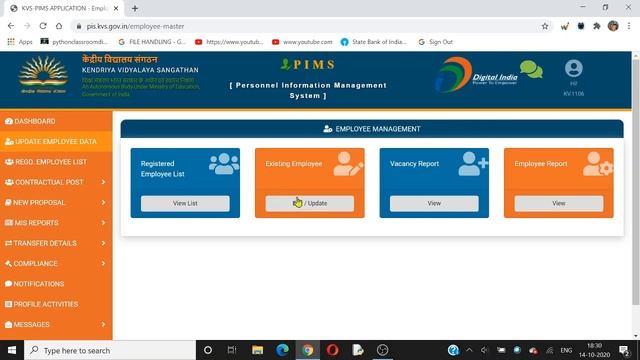Click the Vacancy Report add-user icon
Screen dimensions: 640x360
(x=473, y=164)
